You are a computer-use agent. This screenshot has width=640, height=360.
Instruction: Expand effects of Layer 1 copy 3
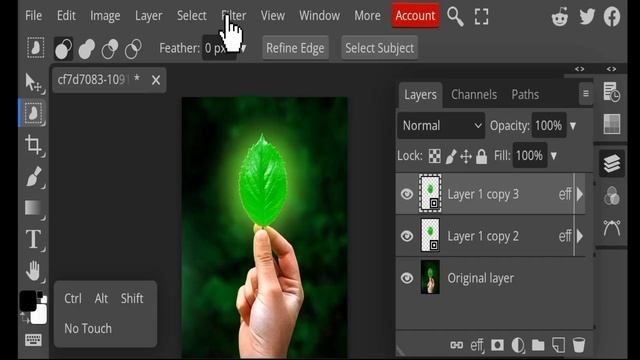pyautogui.click(x=580, y=194)
